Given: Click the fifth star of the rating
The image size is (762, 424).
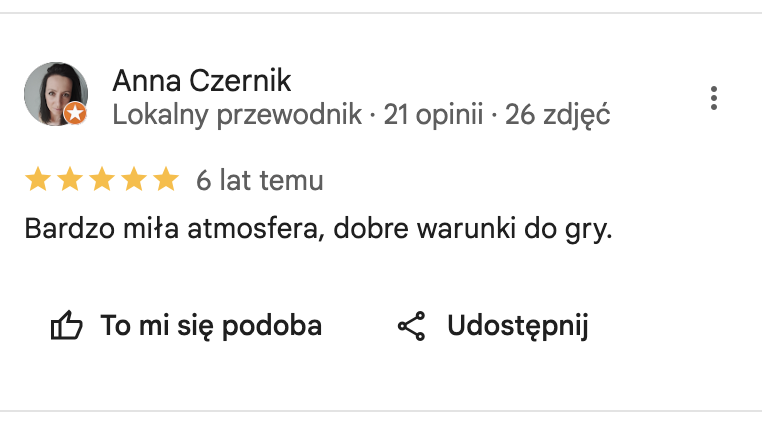Looking at the screenshot, I should (x=166, y=181).
